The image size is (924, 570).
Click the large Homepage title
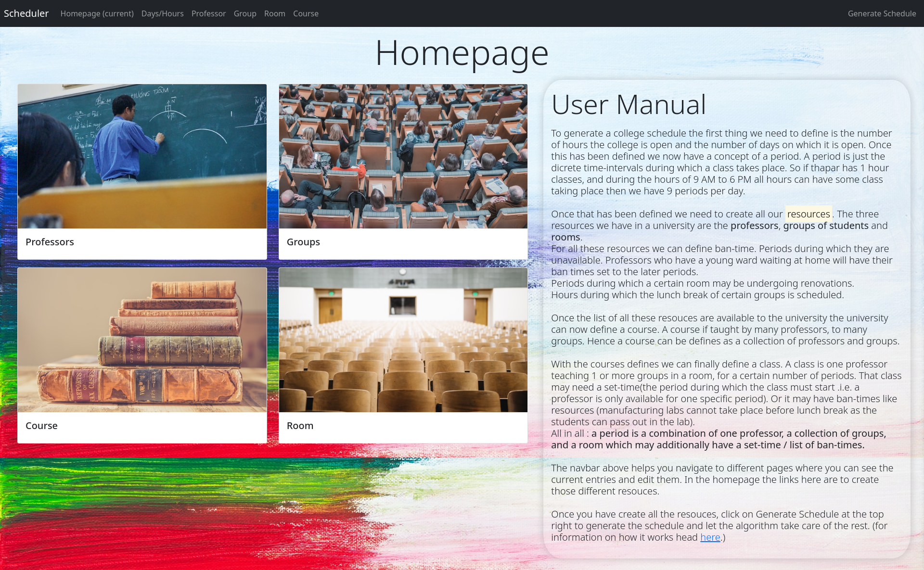(x=462, y=53)
